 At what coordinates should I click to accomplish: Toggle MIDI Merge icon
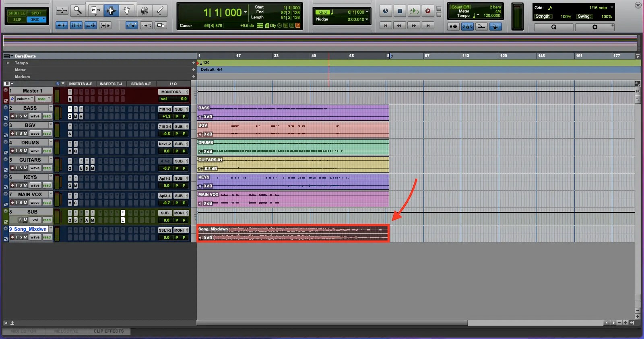click(481, 27)
